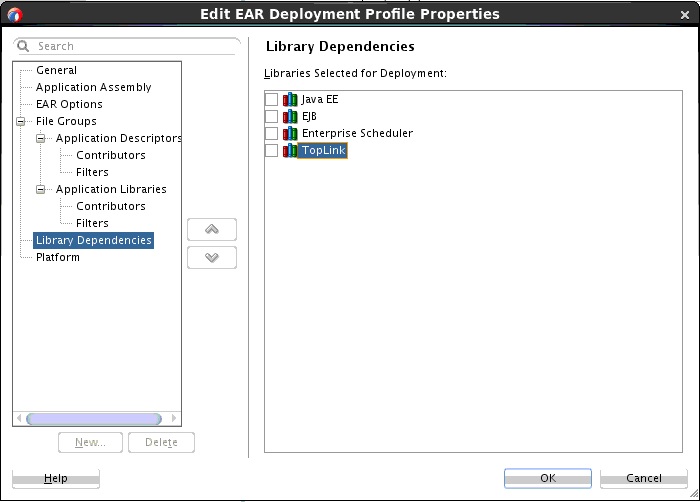The height and width of the screenshot is (502, 700).
Task: Select the Enterprise Scheduler label
Action: (x=357, y=133)
